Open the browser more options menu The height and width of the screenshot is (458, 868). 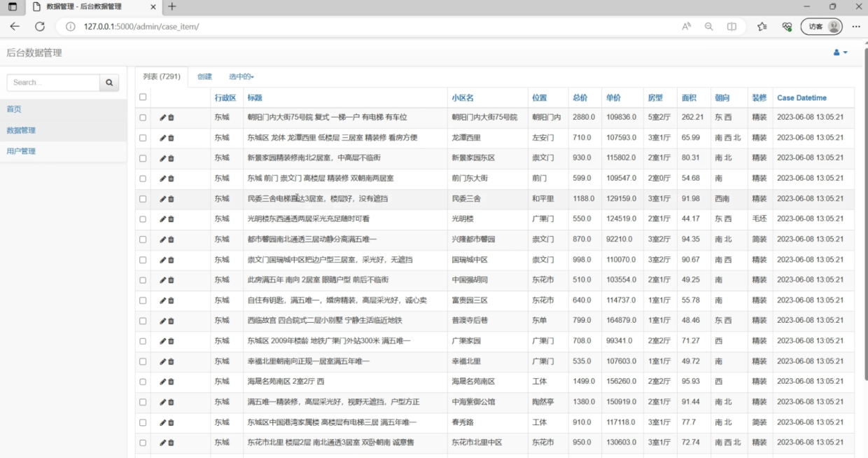point(855,26)
